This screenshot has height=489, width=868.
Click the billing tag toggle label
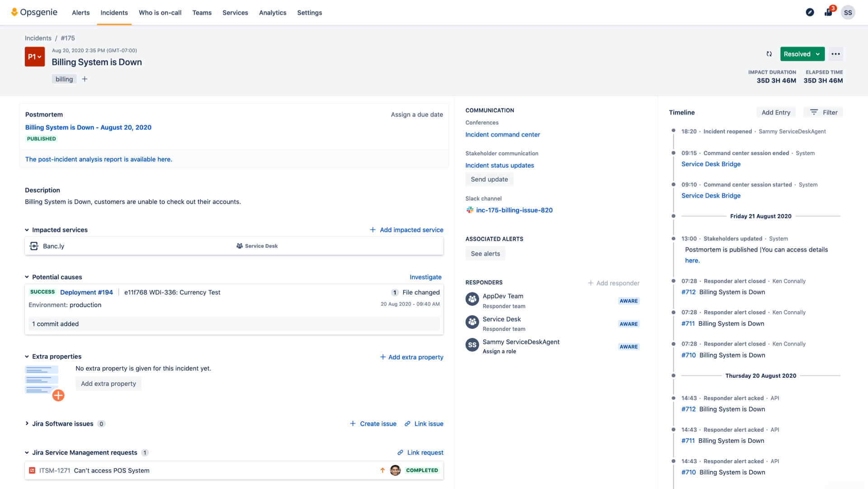pyautogui.click(x=64, y=79)
